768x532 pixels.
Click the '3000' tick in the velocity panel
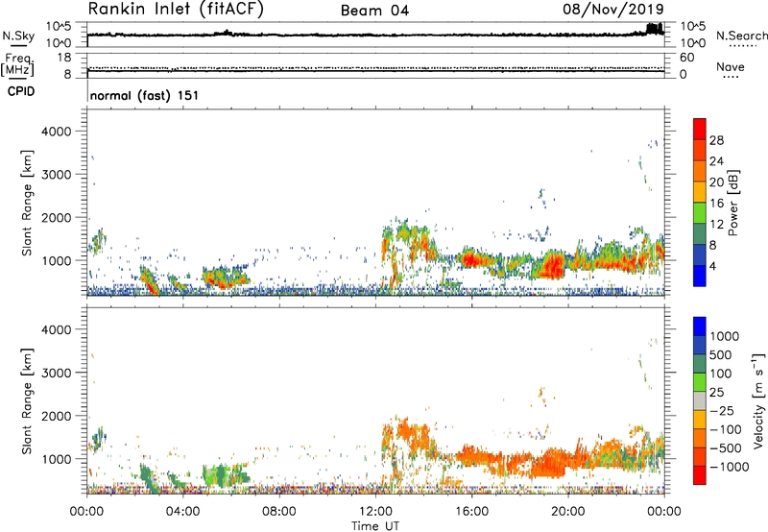[x=56, y=373]
